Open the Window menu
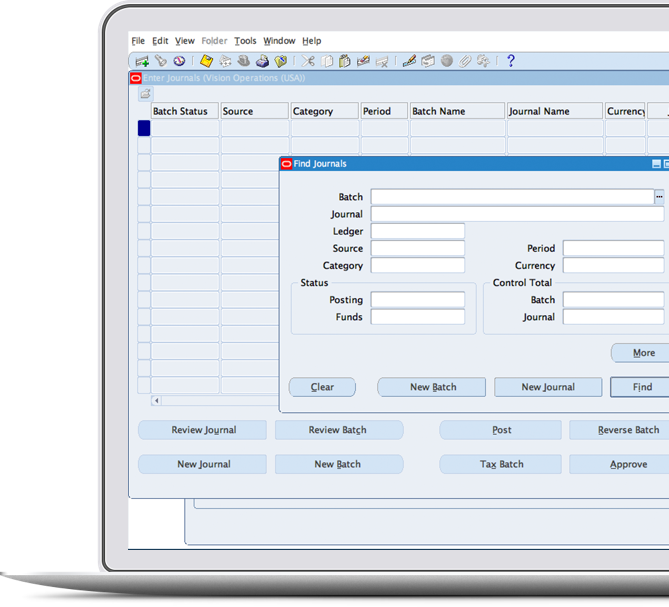669x607 pixels. click(279, 41)
